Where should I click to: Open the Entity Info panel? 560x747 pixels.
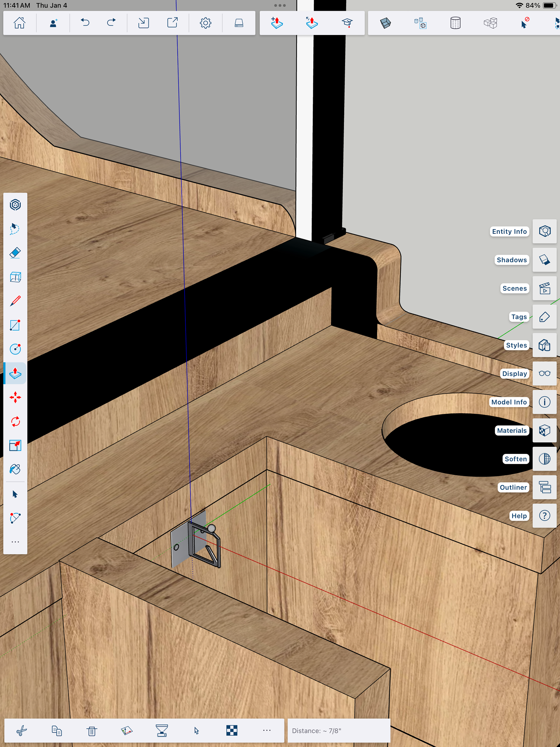[544, 231]
